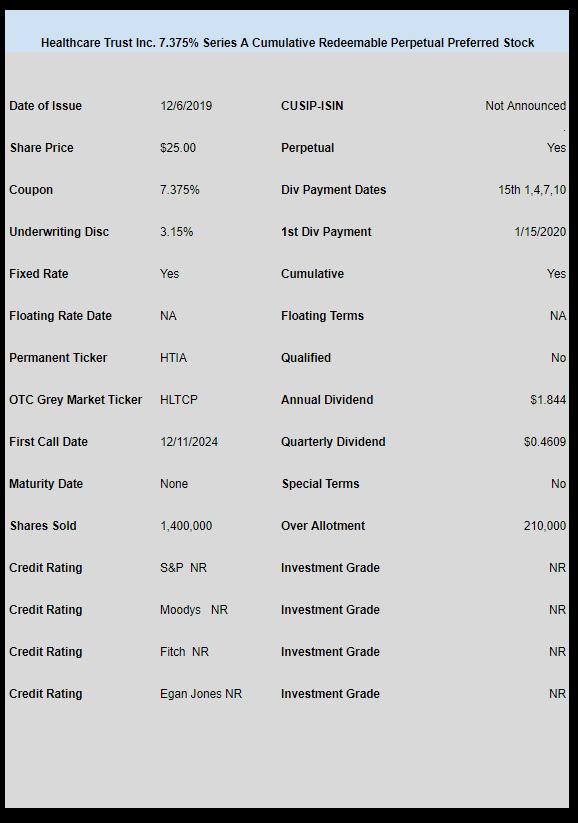Click the Quarterly Dividend value $0.4609

click(545, 442)
